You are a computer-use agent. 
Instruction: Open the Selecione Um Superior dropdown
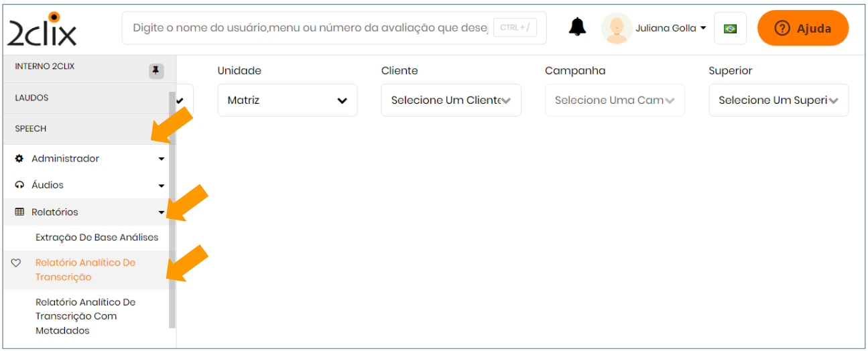tap(778, 100)
